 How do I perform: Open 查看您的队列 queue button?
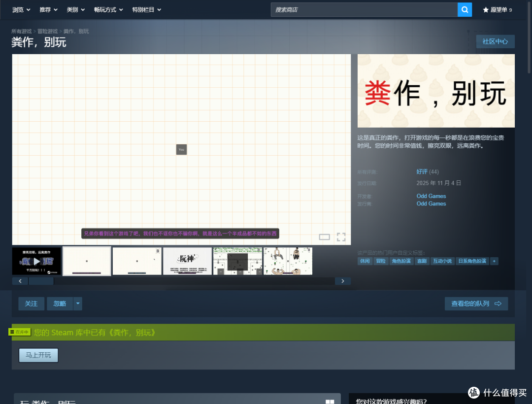click(476, 303)
